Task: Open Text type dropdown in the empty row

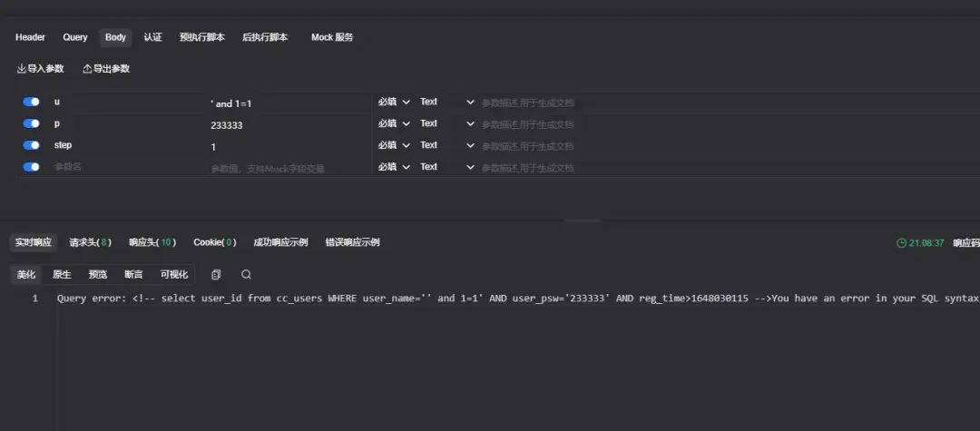Action: coord(446,167)
